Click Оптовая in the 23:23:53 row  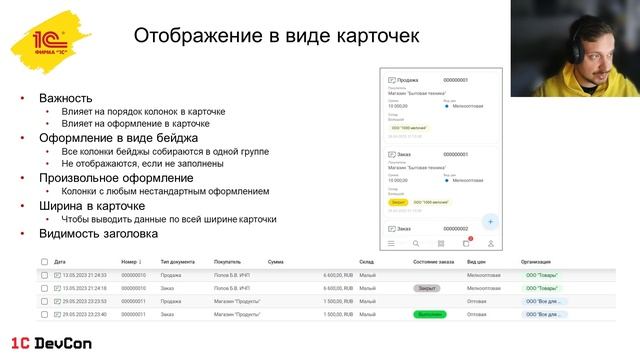476,302
